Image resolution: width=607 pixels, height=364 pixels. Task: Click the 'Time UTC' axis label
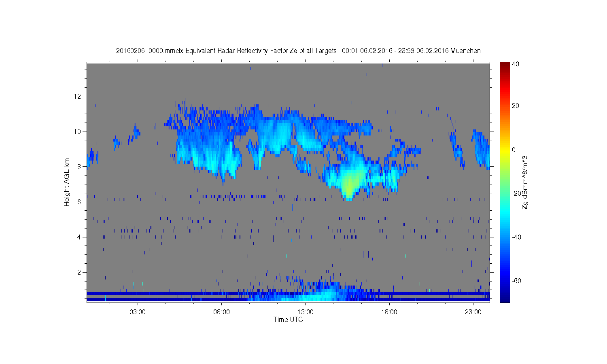(x=288, y=320)
